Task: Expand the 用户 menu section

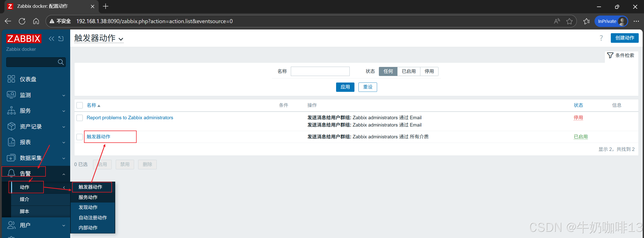Action: pyautogui.click(x=64, y=226)
